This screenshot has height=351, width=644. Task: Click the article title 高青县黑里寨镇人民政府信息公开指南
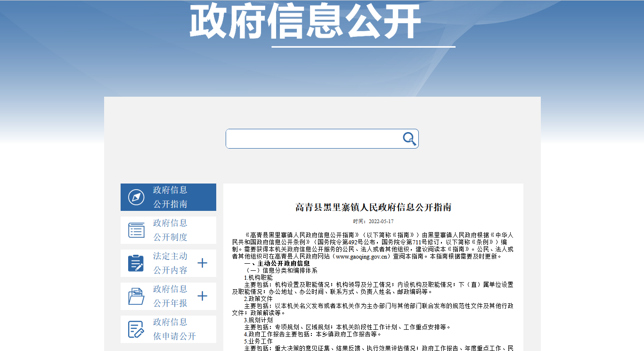[373, 208]
